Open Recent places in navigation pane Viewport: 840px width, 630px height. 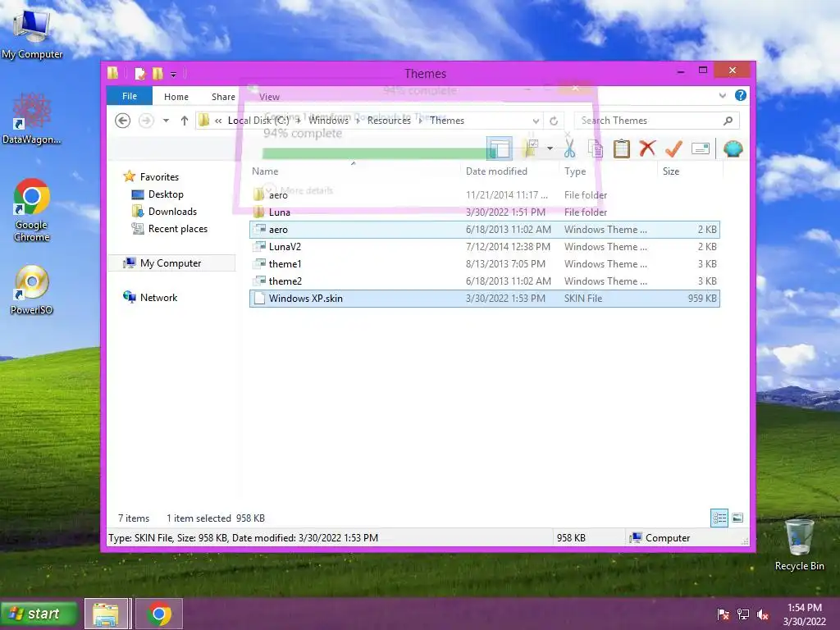pos(177,229)
